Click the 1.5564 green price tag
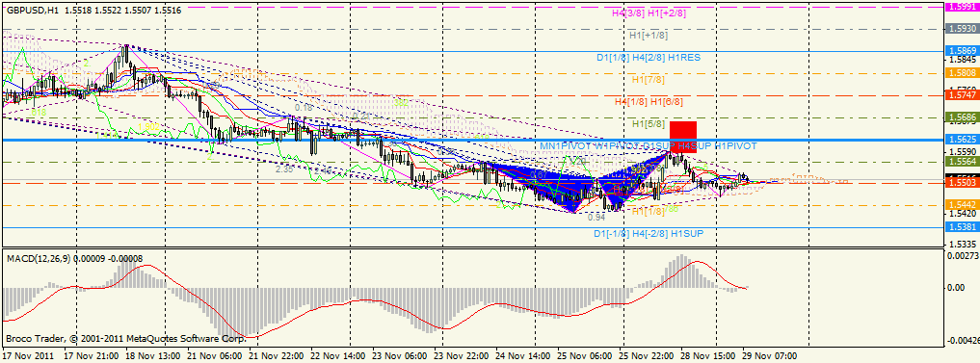The height and width of the screenshot is (363, 980). pos(963,161)
